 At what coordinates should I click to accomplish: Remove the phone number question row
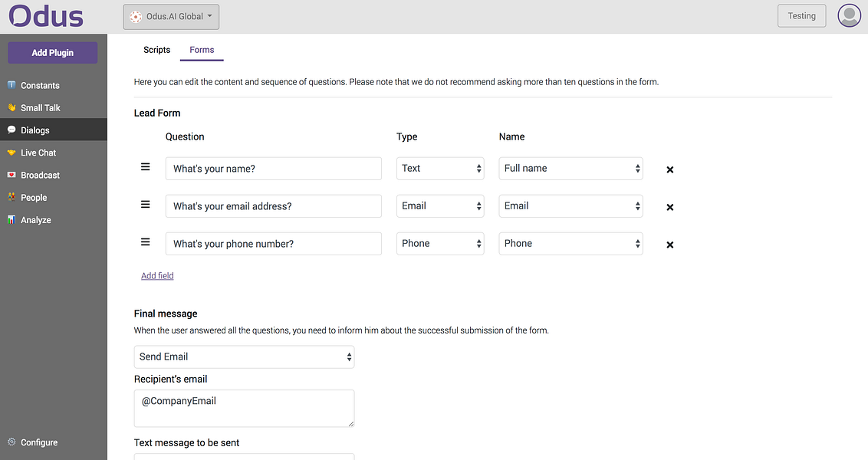click(670, 245)
